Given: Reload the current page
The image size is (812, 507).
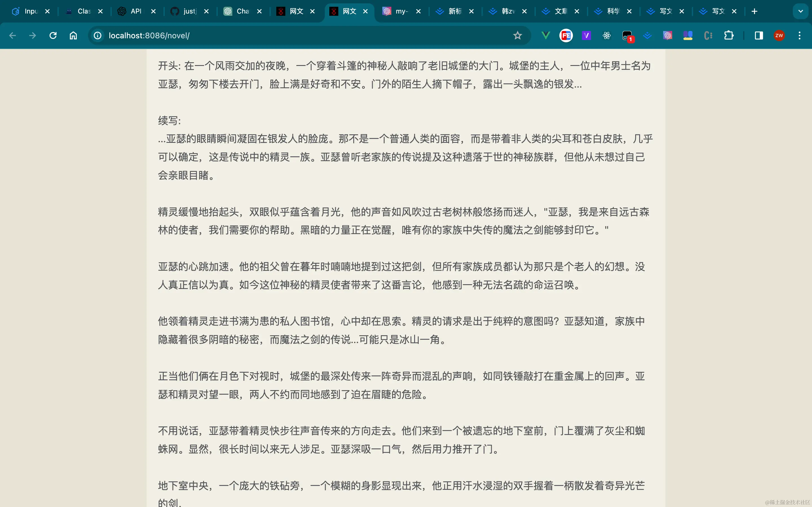Looking at the screenshot, I should click(53, 35).
